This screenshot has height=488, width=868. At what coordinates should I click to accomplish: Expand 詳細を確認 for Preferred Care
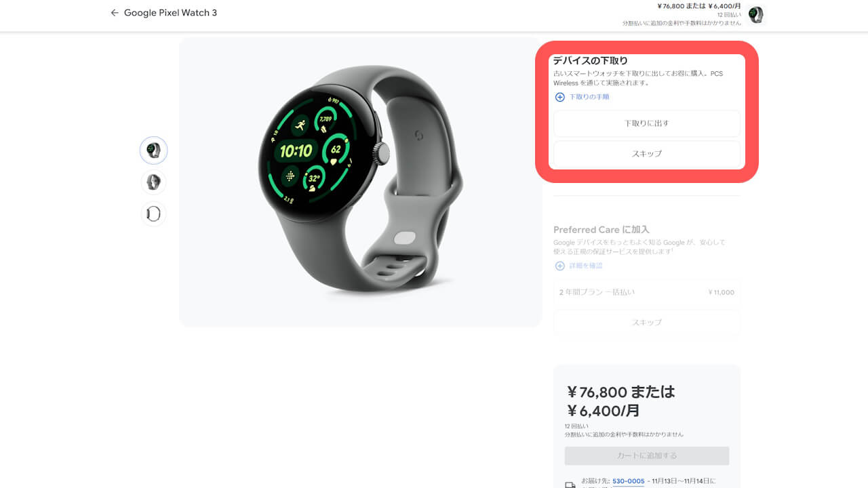[x=585, y=266]
